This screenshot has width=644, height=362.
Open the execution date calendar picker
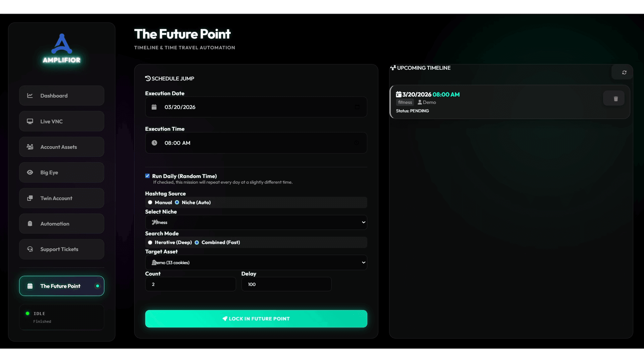pyautogui.click(x=358, y=107)
